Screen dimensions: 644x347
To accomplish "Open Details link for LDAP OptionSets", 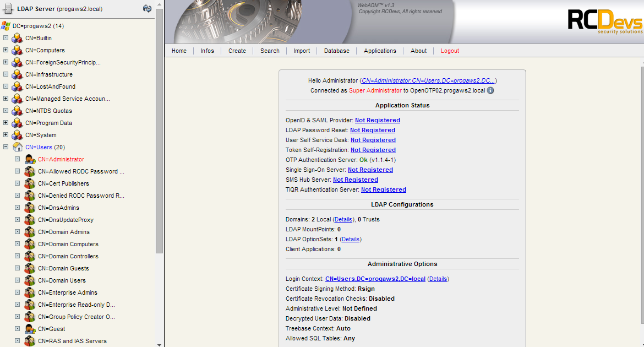I will tap(350, 239).
